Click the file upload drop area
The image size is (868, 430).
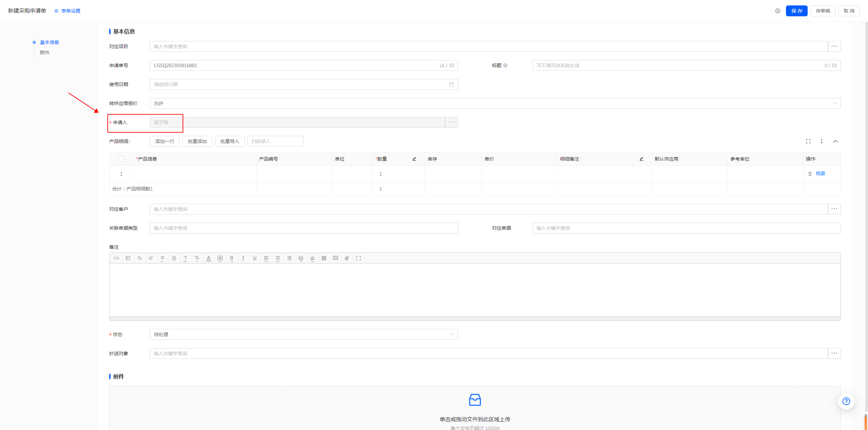coord(475,408)
